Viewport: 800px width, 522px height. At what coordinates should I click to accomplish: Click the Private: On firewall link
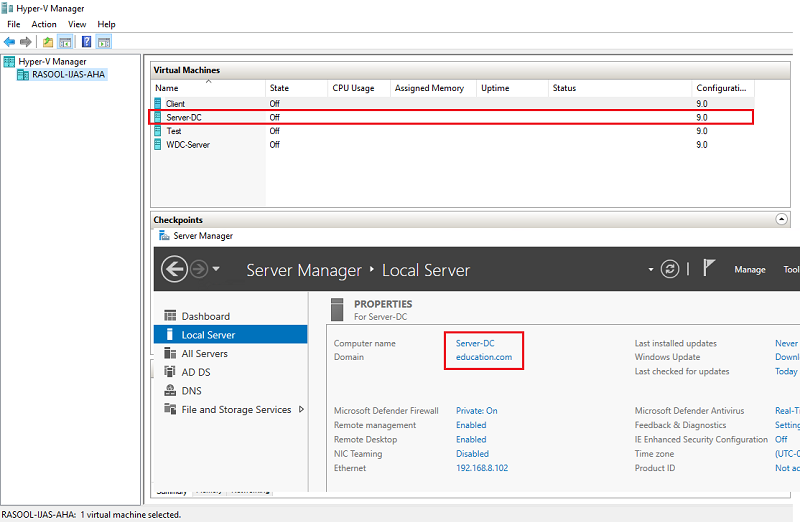click(477, 411)
